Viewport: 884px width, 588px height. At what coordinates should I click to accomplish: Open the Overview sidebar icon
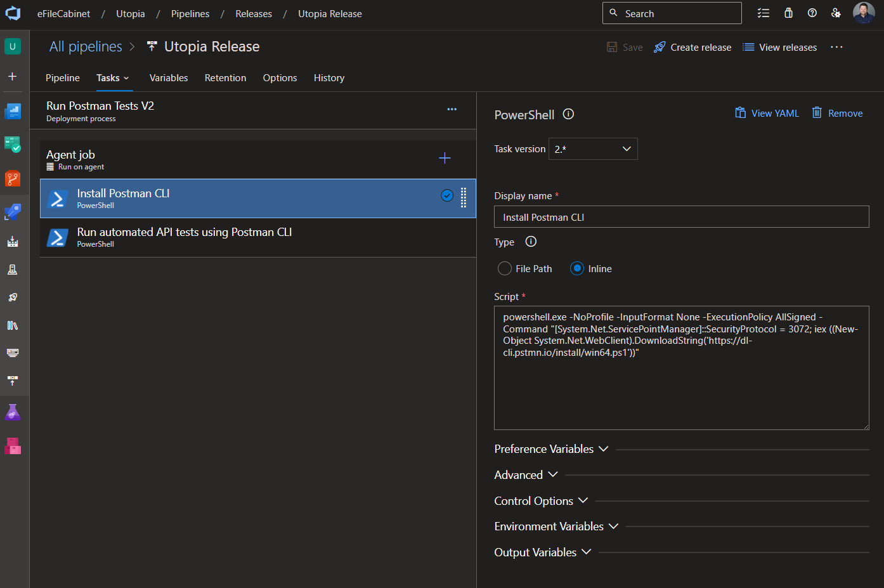(13, 112)
